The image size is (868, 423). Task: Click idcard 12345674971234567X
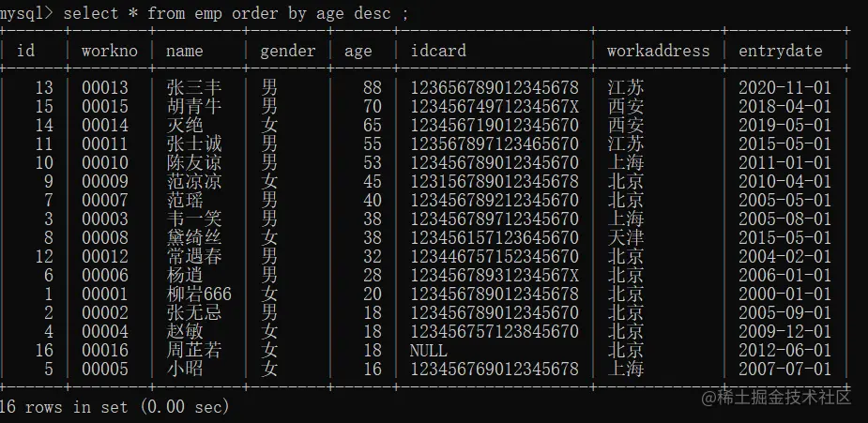(495, 106)
